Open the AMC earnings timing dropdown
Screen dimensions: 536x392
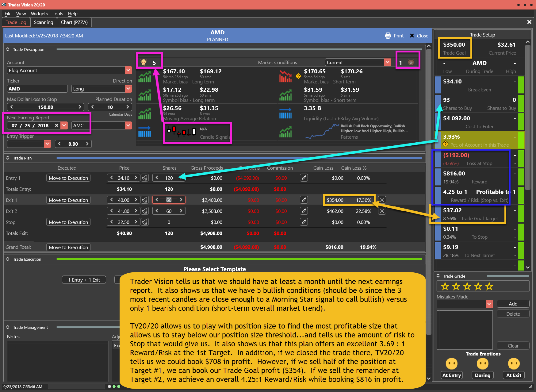tap(128, 125)
